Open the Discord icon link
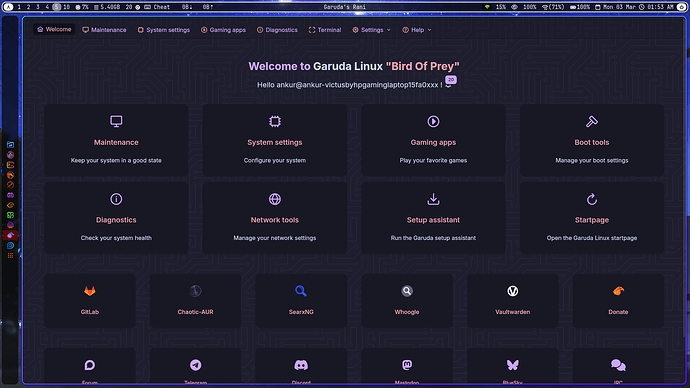The image size is (690, 388). coord(301,366)
